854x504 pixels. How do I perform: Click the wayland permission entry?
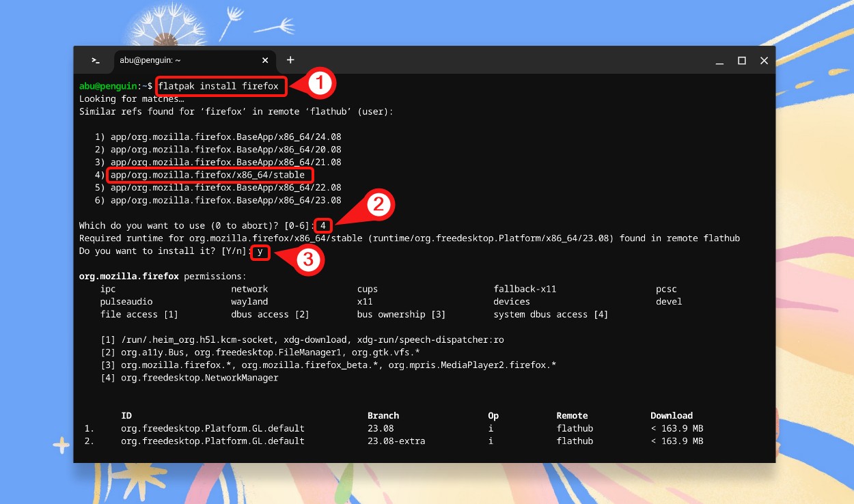tap(250, 301)
